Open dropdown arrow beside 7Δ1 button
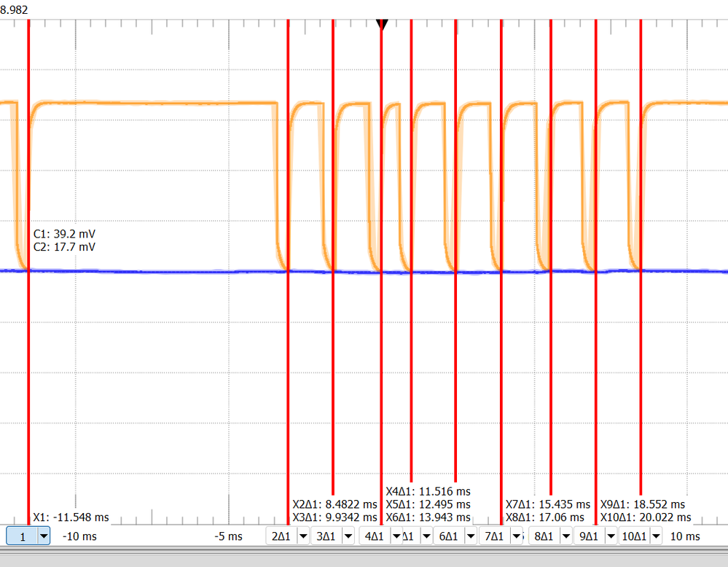Image resolution: width=728 pixels, height=567 pixels. (x=516, y=536)
